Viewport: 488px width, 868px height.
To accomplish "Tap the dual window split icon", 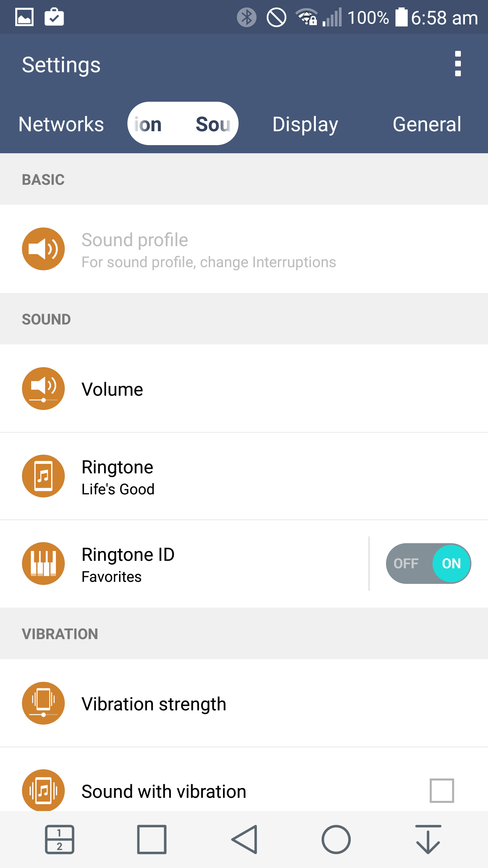I will pos(60,839).
